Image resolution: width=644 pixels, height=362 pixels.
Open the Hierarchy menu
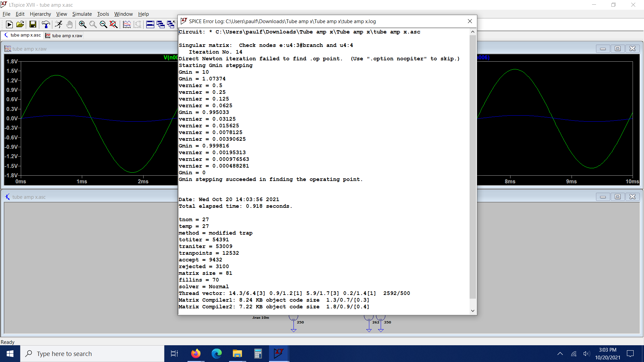(40, 14)
